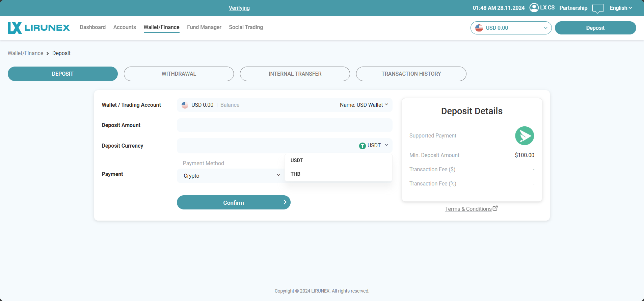
Task: Open the chat message icon
Action: click(x=598, y=8)
